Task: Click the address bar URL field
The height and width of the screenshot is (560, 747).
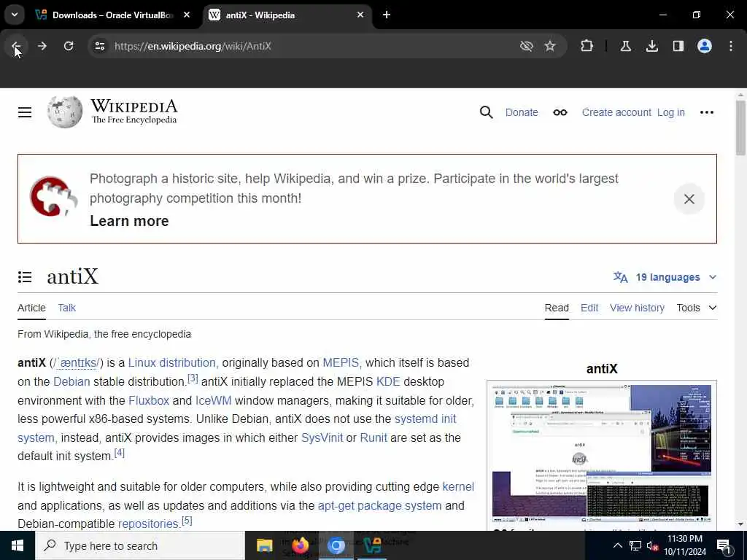Action: (x=305, y=46)
